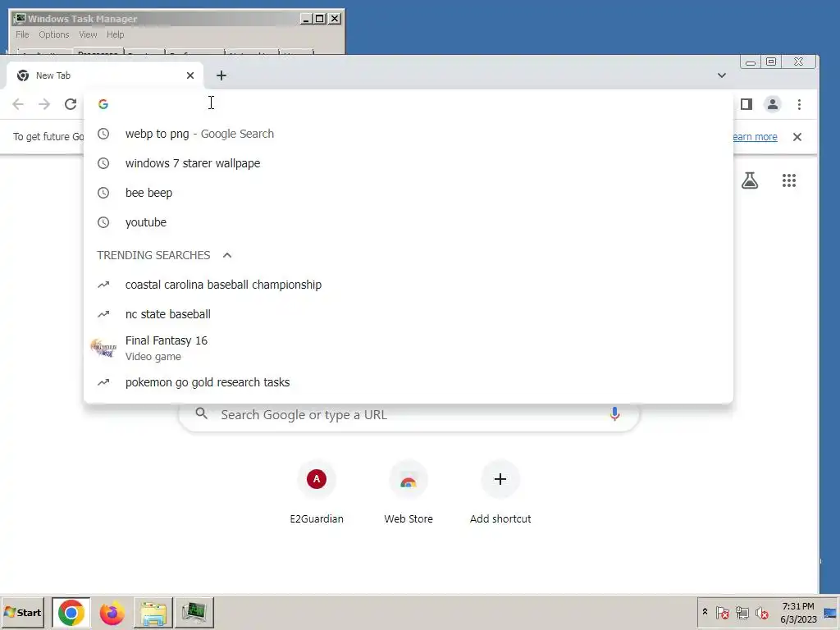Open the Google apps grid
Screen dimensions: 840x630
point(788,180)
